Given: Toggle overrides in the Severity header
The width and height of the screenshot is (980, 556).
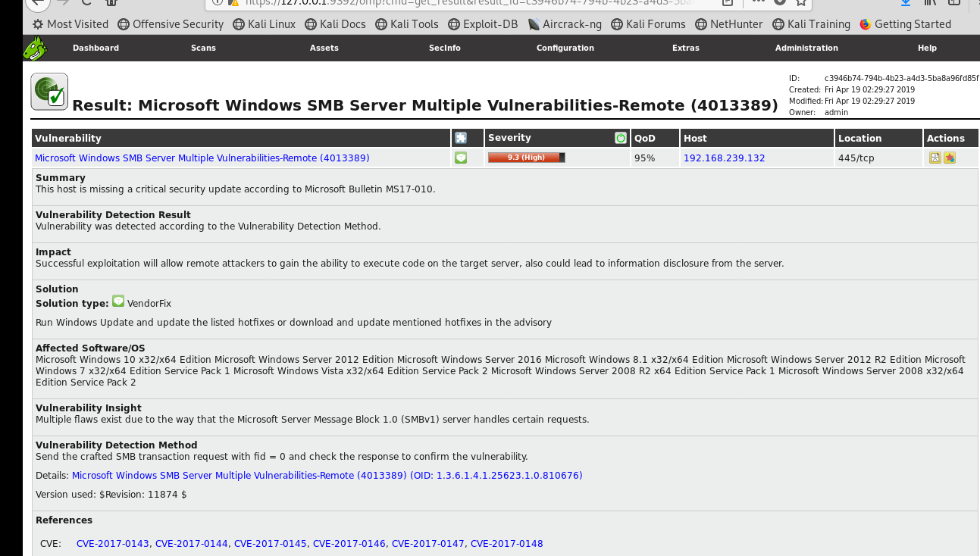Looking at the screenshot, I should pos(621,138).
